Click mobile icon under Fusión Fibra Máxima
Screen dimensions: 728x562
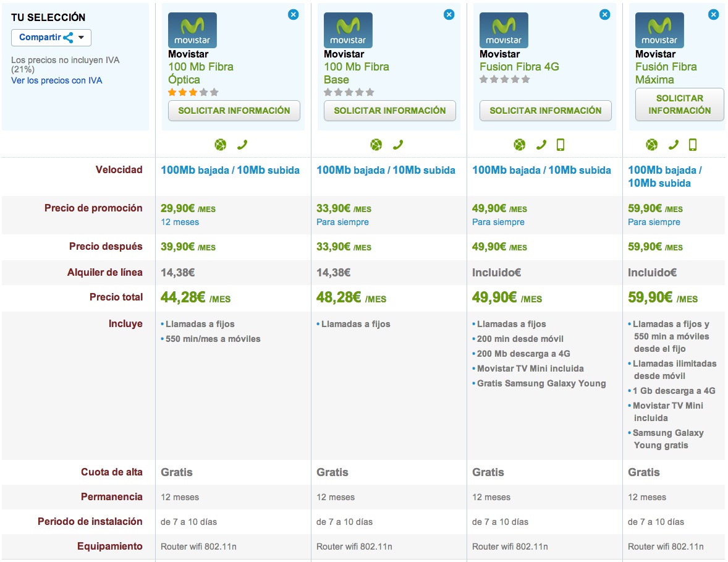(x=693, y=145)
